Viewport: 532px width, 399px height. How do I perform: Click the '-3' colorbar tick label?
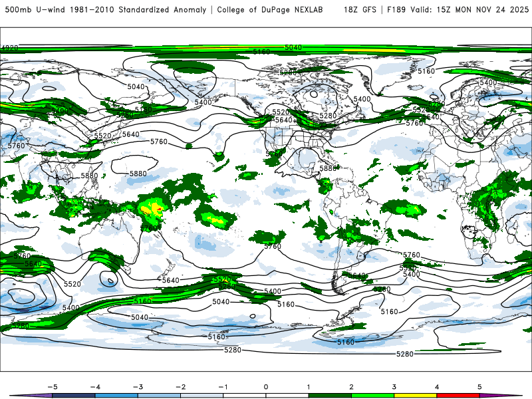[138, 387]
